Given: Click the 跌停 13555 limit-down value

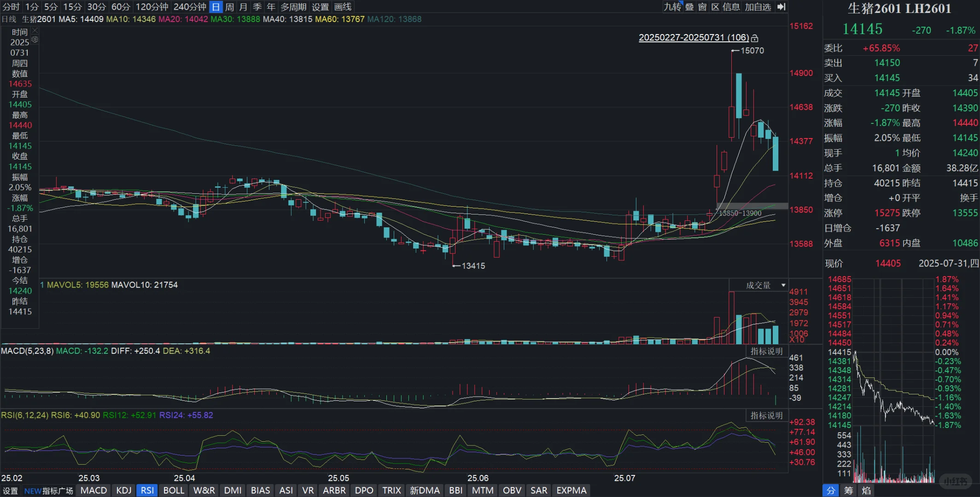Looking at the screenshot, I should click(x=965, y=213).
